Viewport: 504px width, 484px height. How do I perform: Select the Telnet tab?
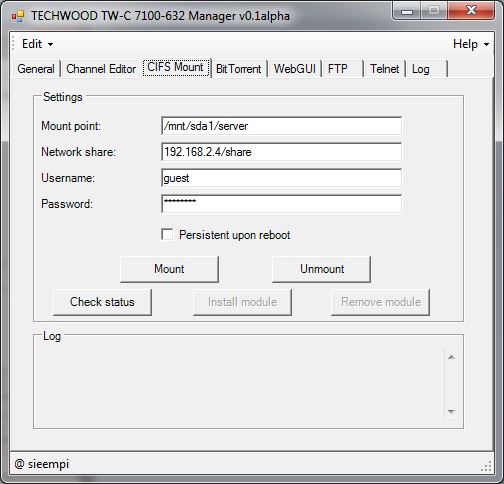tap(385, 69)
